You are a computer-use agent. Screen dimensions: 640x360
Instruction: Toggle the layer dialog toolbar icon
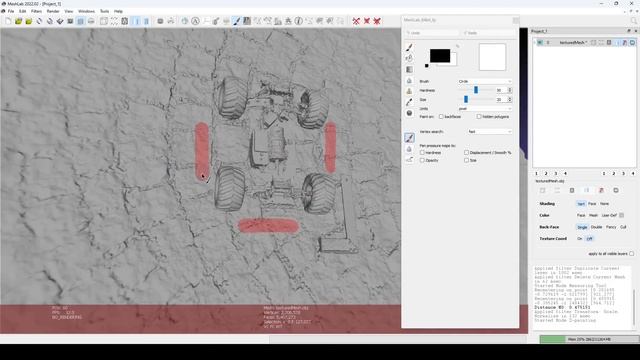coord(80,21)
